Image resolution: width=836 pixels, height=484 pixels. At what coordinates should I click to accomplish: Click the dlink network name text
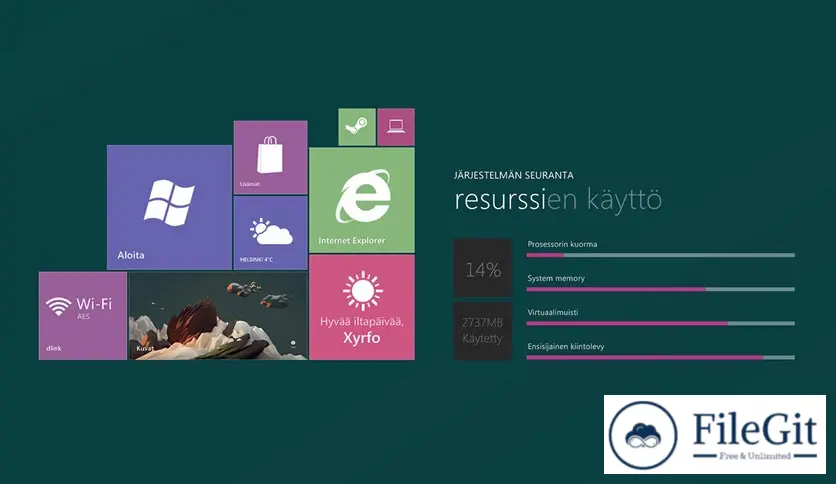coord(53,348)
